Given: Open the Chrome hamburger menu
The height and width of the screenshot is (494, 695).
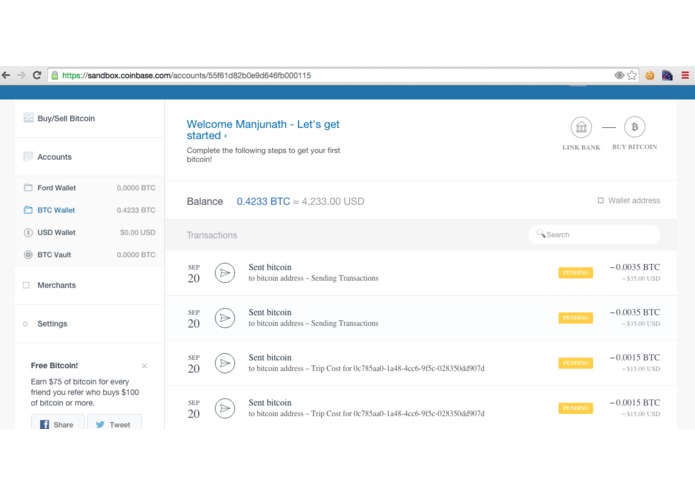Looking at the screenshot, I should tap(685, 75).
